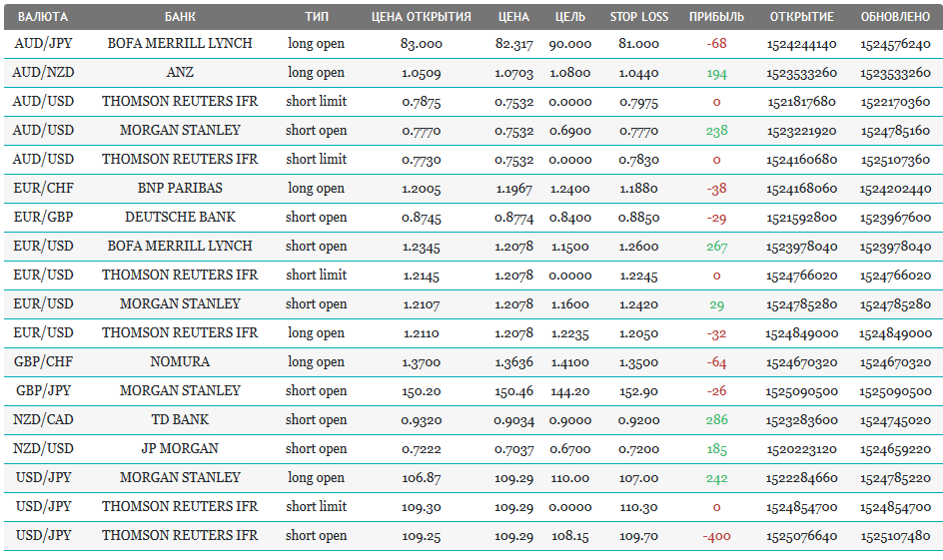Viewport: 943px width, 560px height.
Task: Click the AUD/NZD currency pair
Action: tap(43, 73)
